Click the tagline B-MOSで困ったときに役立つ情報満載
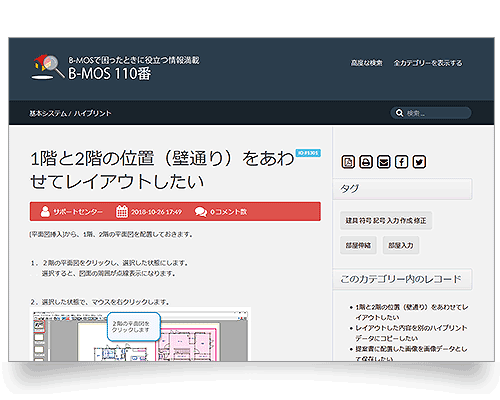Viewport: 500px width, 400px height. pyautogui.click(x=134, y=60)
